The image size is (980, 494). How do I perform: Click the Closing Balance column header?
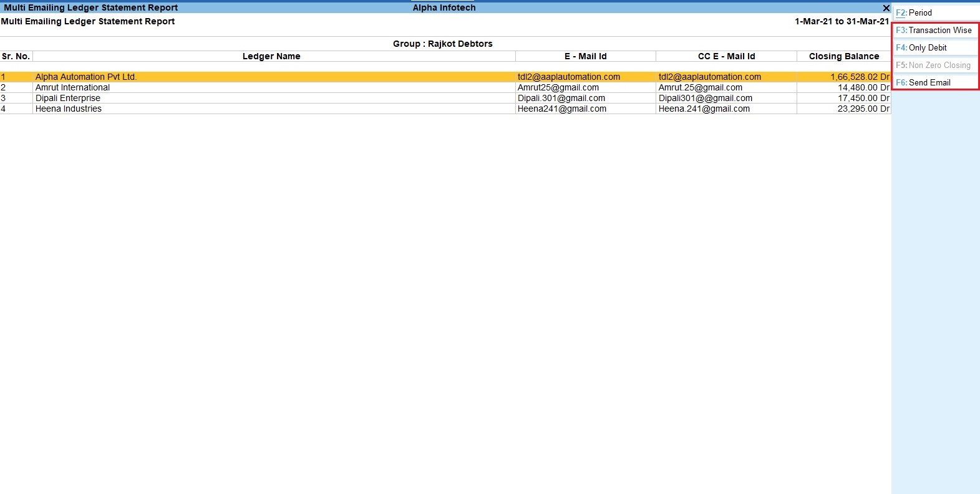tap(843, 56)
